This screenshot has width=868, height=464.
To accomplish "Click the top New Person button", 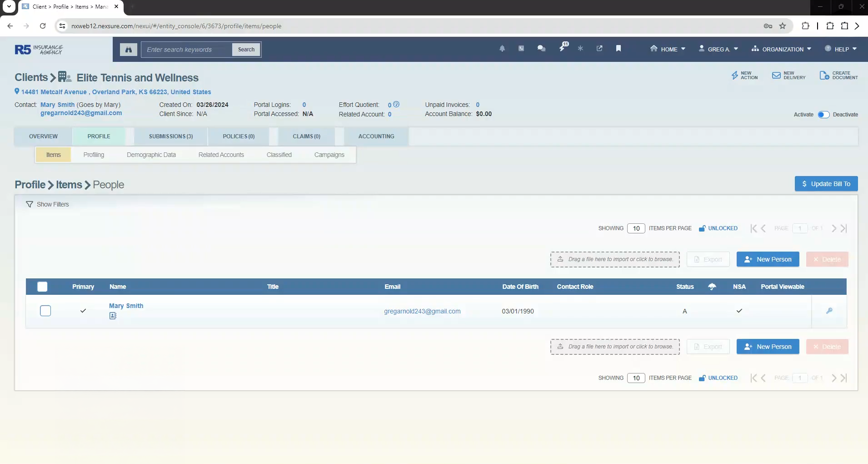I will pos(768,259).
